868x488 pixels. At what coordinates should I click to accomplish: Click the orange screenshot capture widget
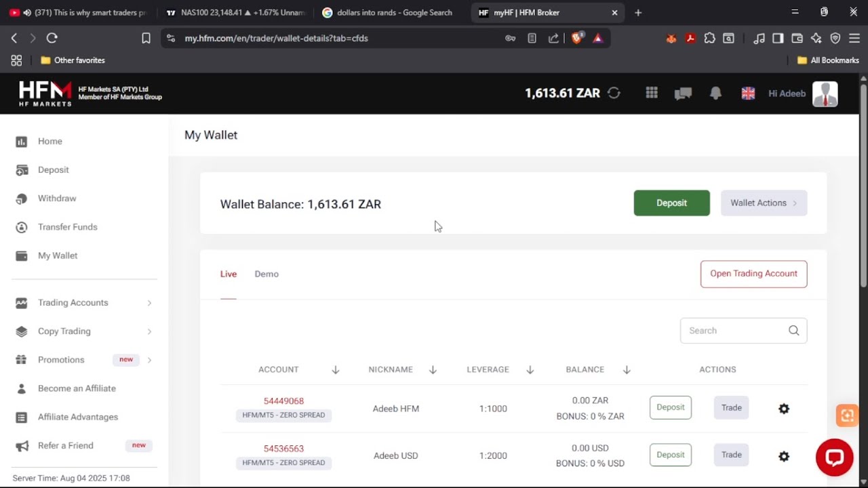(x=847, y=415)
